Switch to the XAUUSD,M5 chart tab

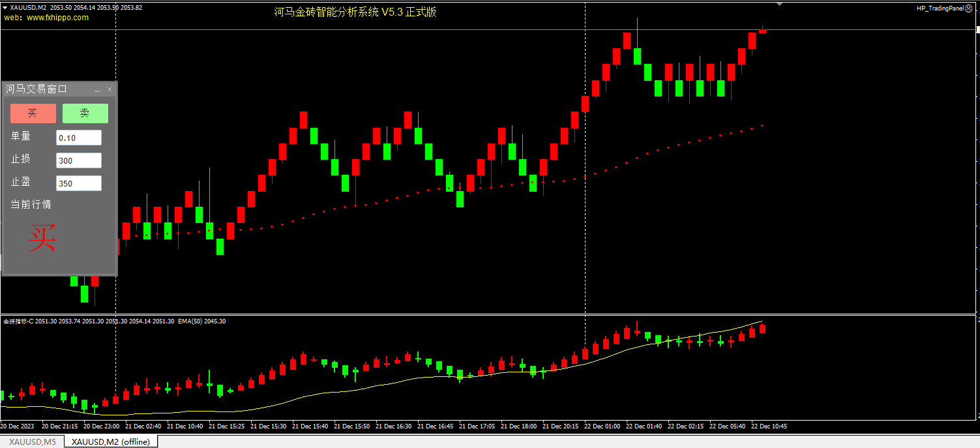click(x=32, y=442)
